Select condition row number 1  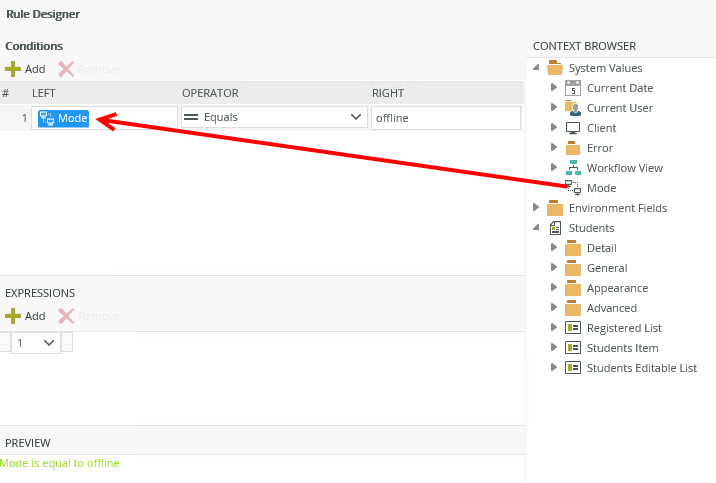(25, 118)
